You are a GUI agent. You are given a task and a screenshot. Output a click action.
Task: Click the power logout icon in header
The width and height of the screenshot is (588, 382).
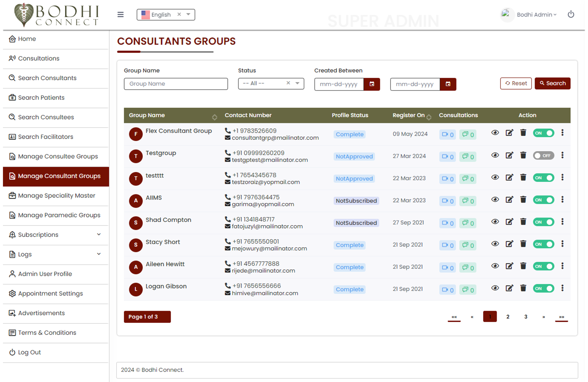click(571, 14)
